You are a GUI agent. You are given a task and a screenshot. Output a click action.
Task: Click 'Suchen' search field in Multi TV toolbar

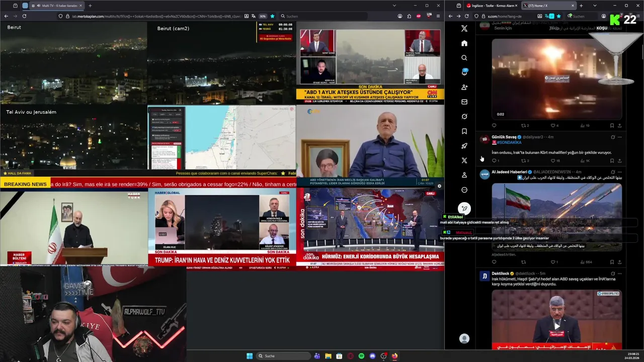322,16
